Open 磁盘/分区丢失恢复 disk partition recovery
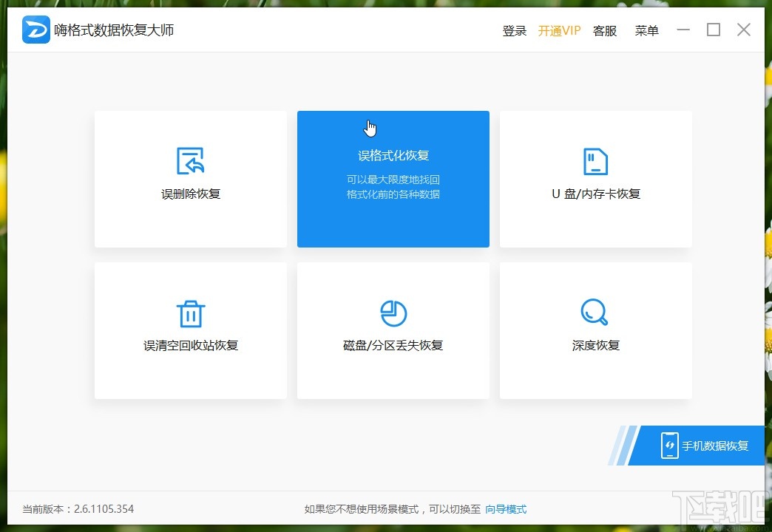This screenshot has height=532, width=772. click(x=393, y=330)
